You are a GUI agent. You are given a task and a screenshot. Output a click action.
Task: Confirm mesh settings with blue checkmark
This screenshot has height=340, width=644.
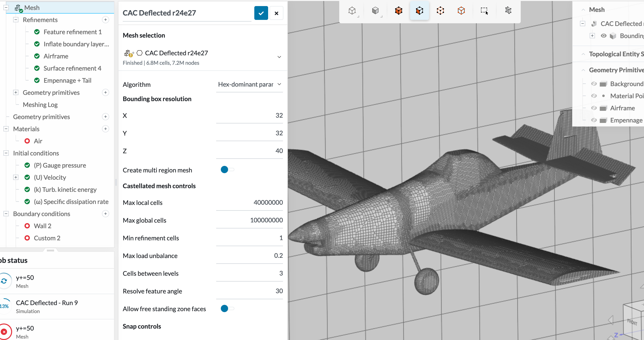point(261,13)
